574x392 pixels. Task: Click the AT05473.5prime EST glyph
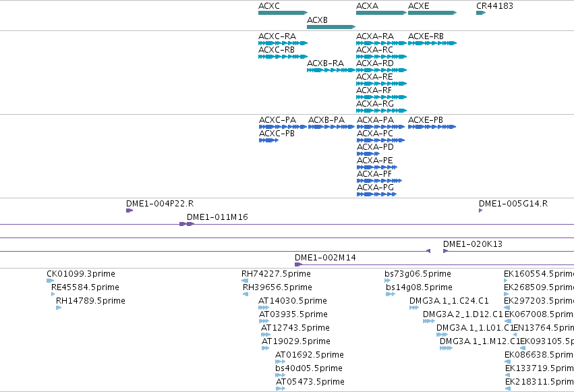[281, 389]
